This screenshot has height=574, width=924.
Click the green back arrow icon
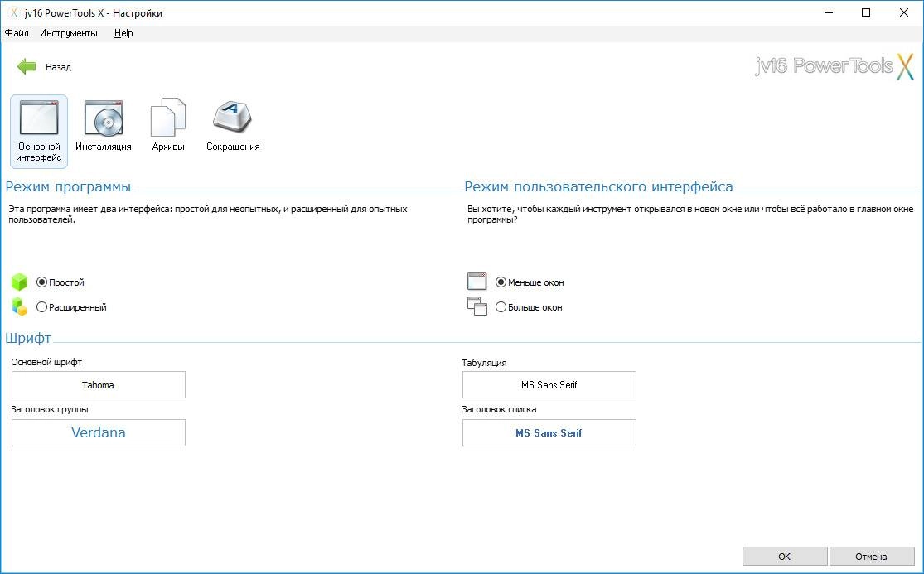click(x=27, y=66)
